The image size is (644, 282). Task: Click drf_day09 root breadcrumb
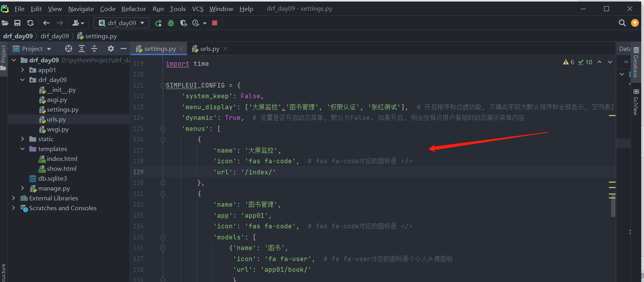(x=18, y=36)
